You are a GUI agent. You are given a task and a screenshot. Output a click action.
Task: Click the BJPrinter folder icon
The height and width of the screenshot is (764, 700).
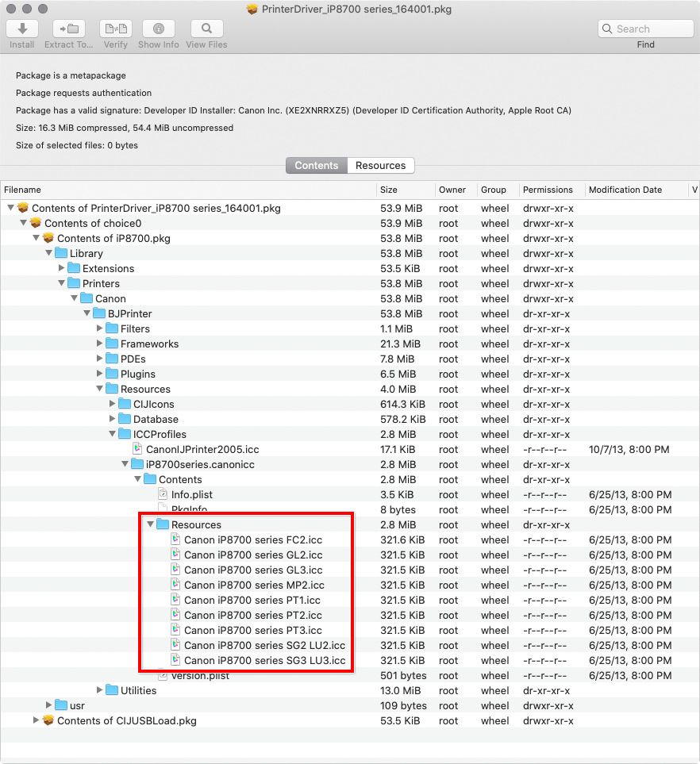pyautogui.click(x=99, y=314)
